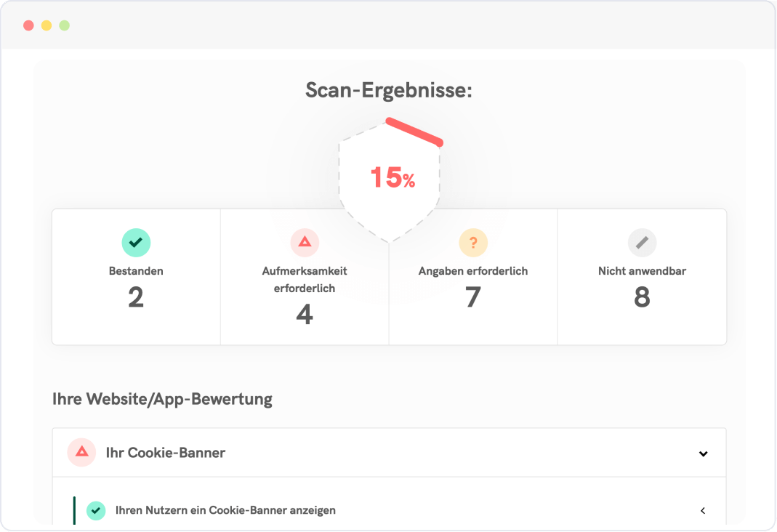Click the red warning icon beside Ihr Cookie-Banner
The height and width of the screenshot is (532, 777).
(x=81, y=452)
